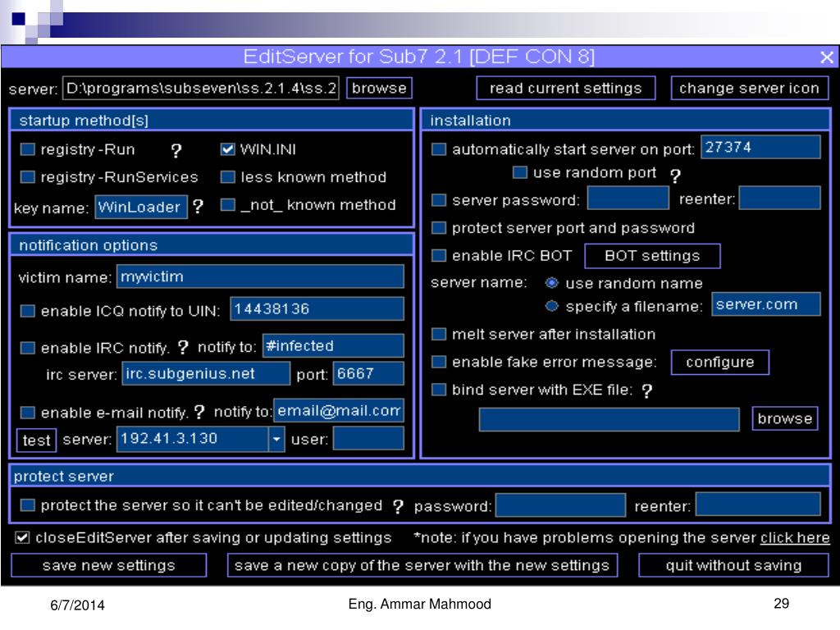Image resolution: width=840 pixels, height=630 pixels.
Task: Edit the irc server field irc.subgenius.net
Action: click(206, 373)
